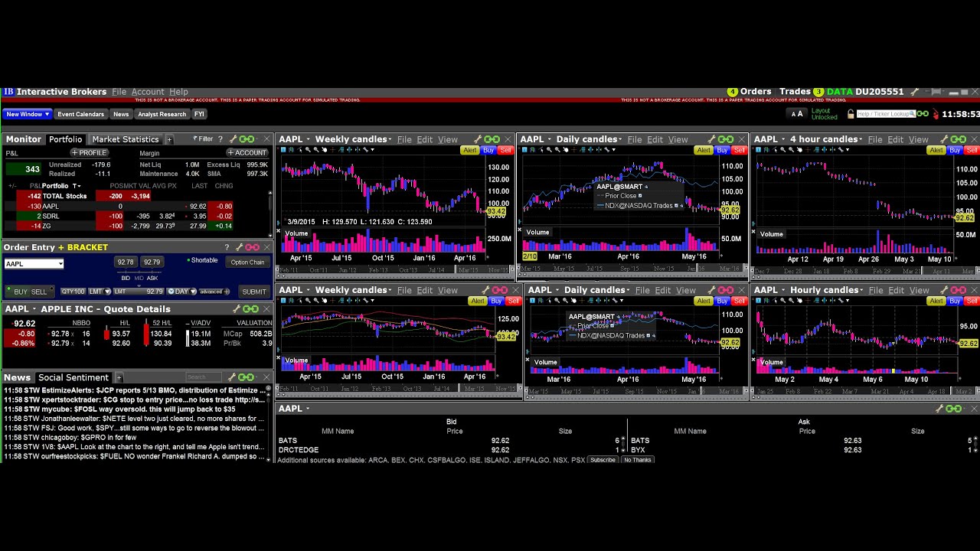Click pink link icon in Hourly candles chart
Screen dimensions: 980x551
[x=959, y=290]
